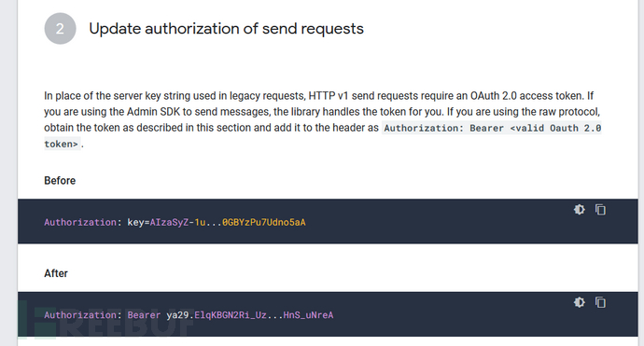Click the HnS_uNreA token ending
The width and height of the screenshot is (644, 346).
coord(308,315)
